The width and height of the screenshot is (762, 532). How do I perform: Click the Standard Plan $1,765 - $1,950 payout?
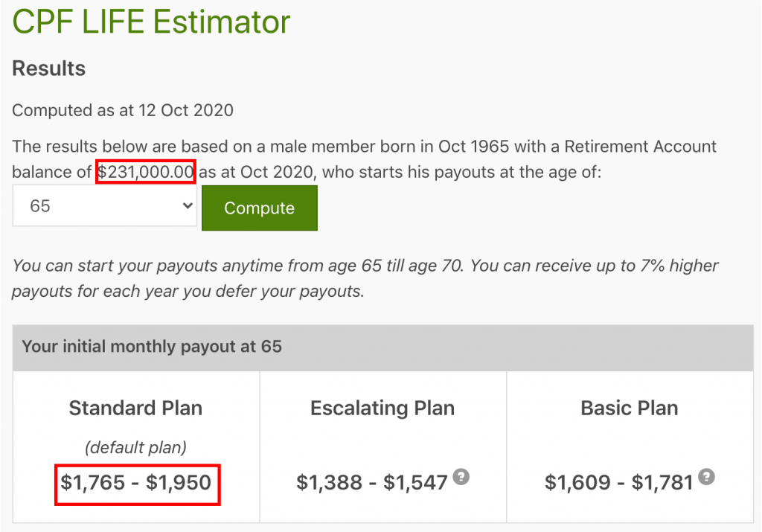(x=137, y=483)
